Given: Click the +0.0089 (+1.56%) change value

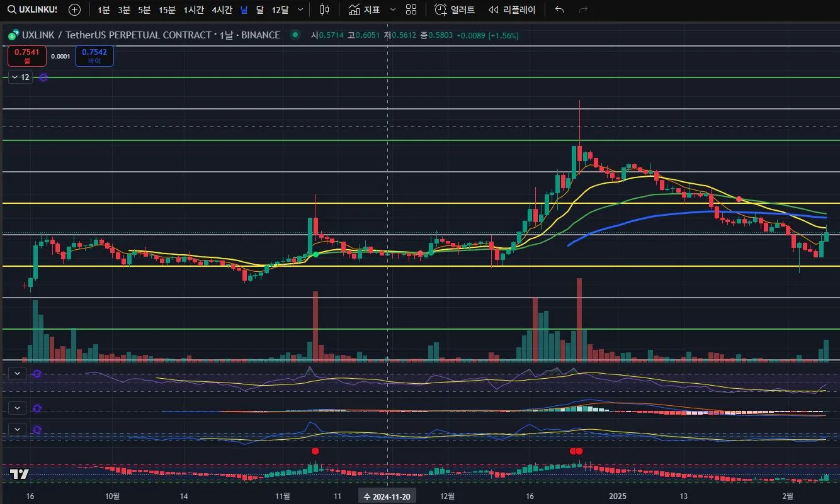Looking at the screenshot, I should (x=487, y=35).
